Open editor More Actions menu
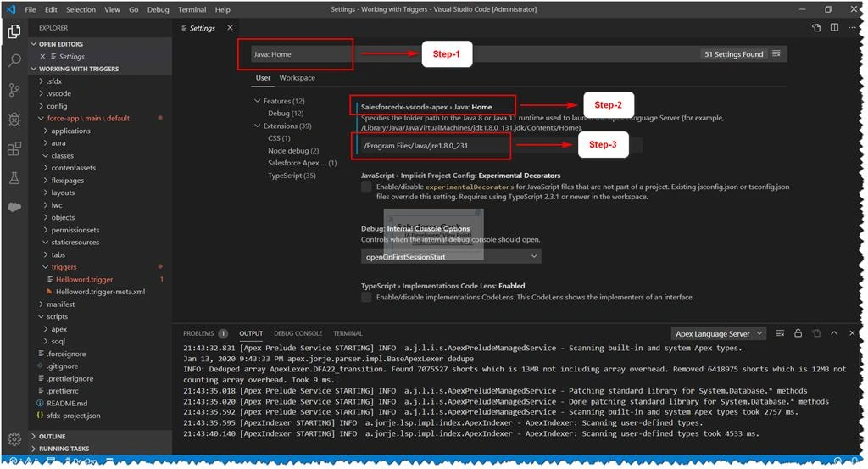The height and width of the screenshot is (469, 868). coord(852,28)
